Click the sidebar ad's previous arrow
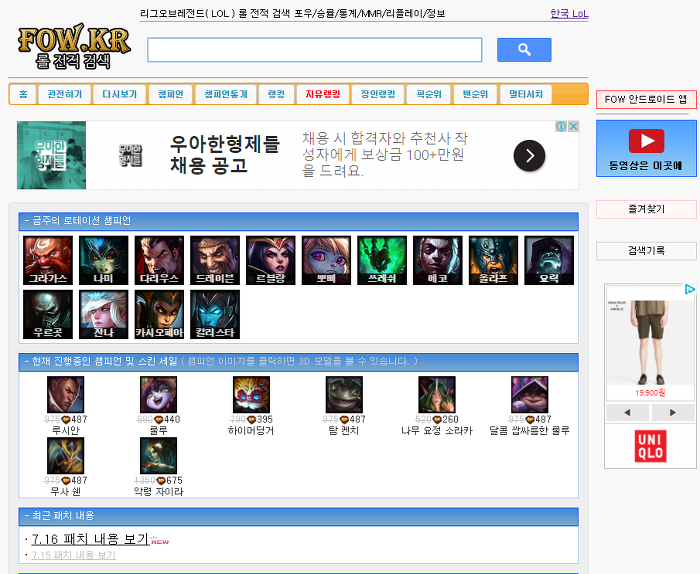 [627, 412]
